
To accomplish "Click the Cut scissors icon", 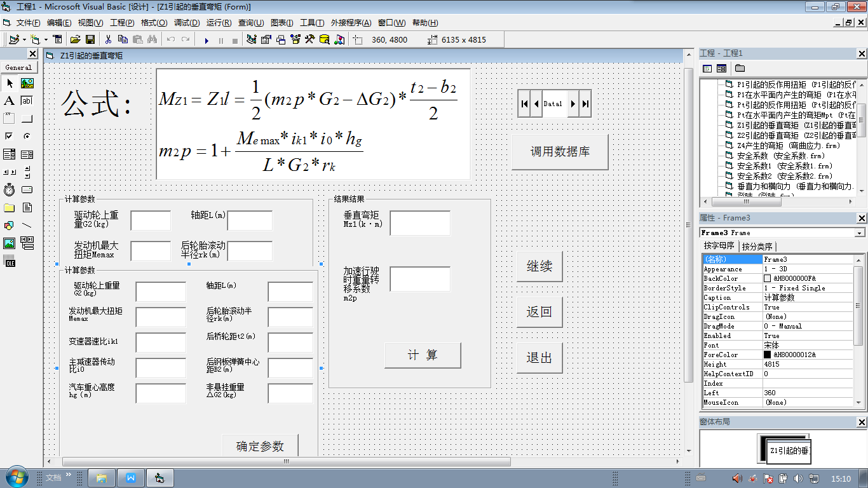I will (x=108, y=39).
